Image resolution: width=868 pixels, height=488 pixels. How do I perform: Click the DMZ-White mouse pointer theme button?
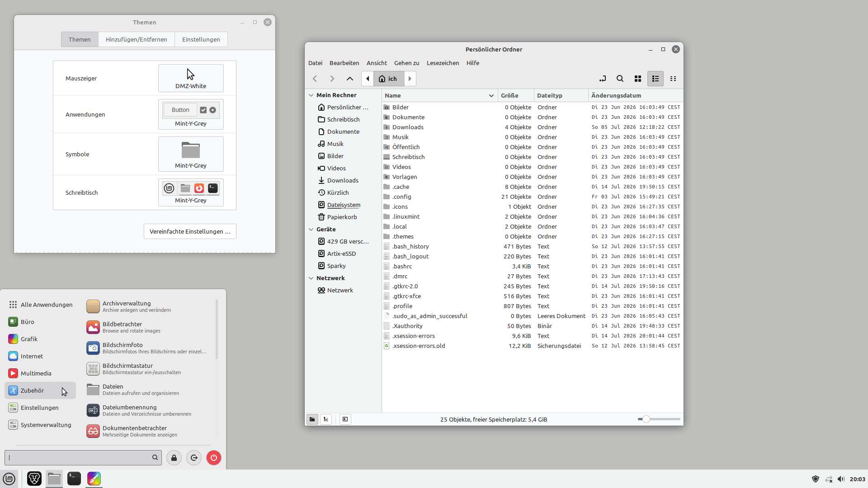click(191, 78)
